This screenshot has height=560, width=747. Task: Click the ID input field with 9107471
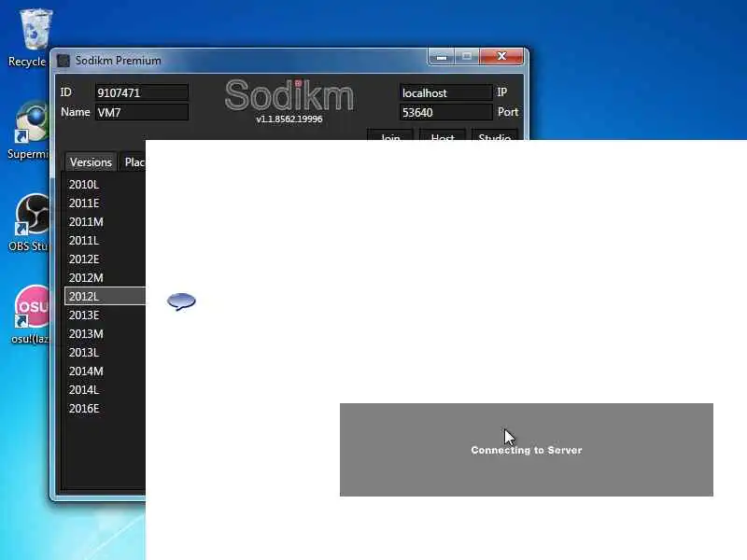(142, 92)
